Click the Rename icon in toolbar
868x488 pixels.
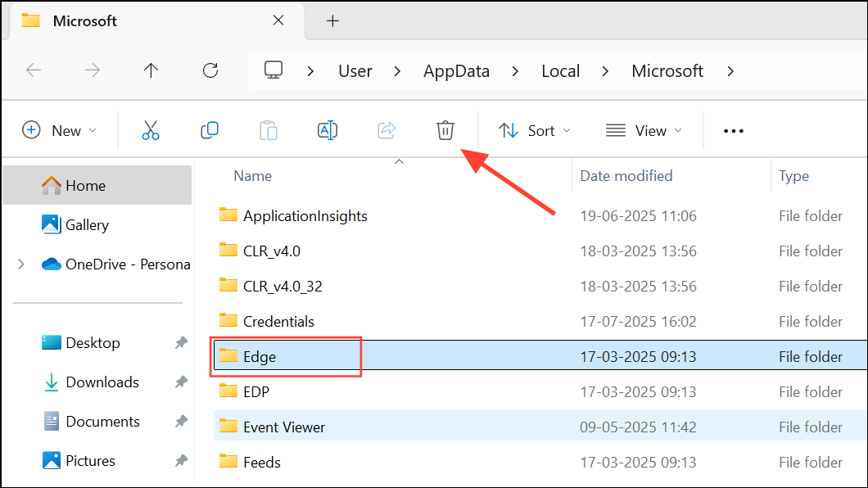[x=328, y=130]
